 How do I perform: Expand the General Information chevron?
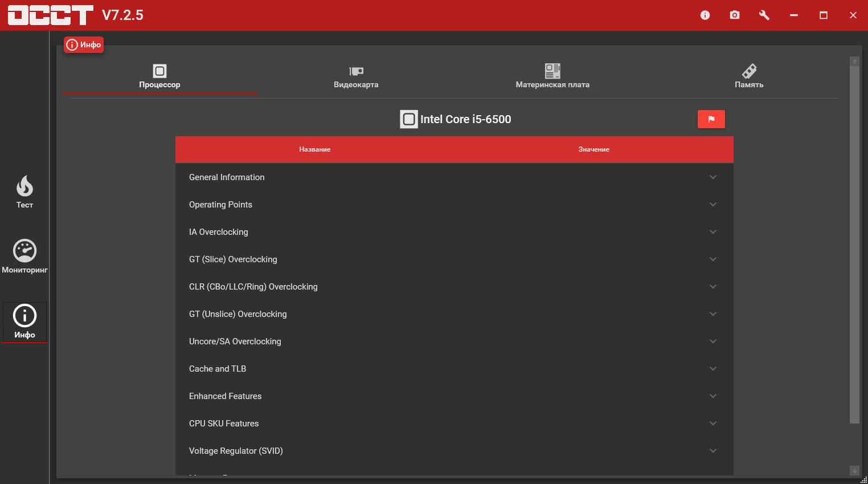(x=713, y=177)
